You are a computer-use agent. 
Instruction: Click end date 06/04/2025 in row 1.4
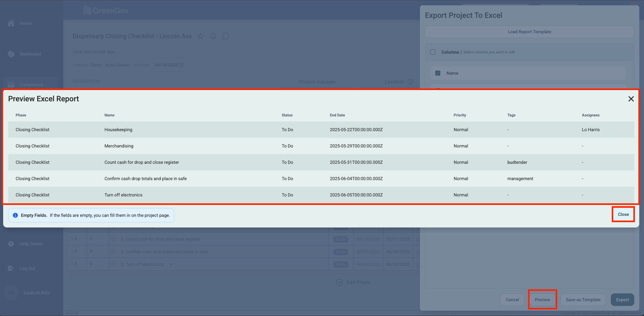[x=398, y=252]
